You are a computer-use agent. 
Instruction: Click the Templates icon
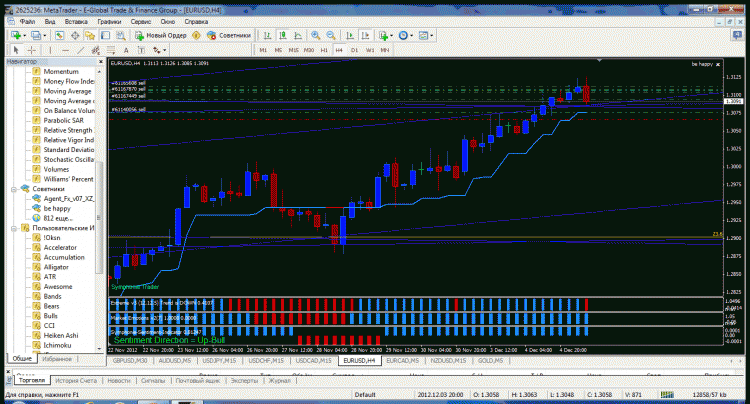[x=423, y=35]
